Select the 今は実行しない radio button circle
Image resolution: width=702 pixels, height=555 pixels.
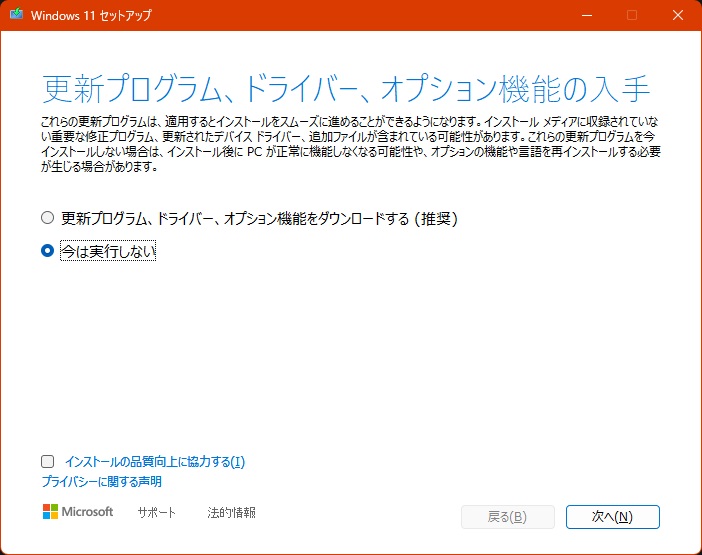click(x=47, y=252)
